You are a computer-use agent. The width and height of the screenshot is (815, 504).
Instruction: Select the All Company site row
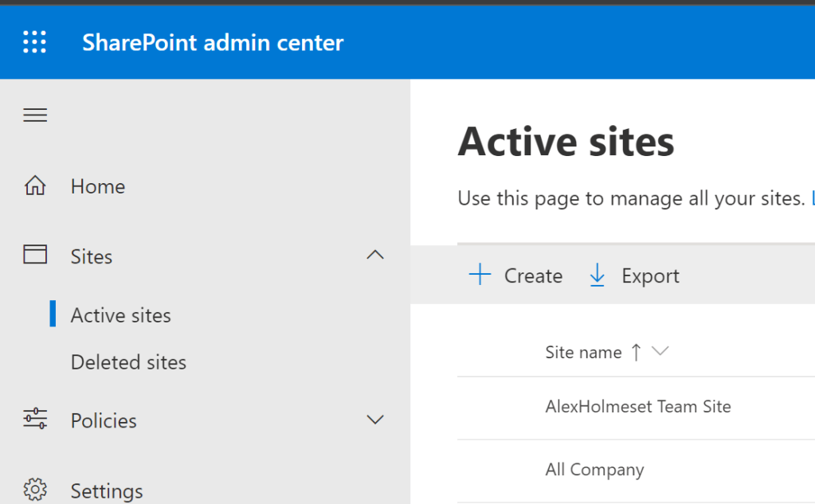(x=594, y=469)
